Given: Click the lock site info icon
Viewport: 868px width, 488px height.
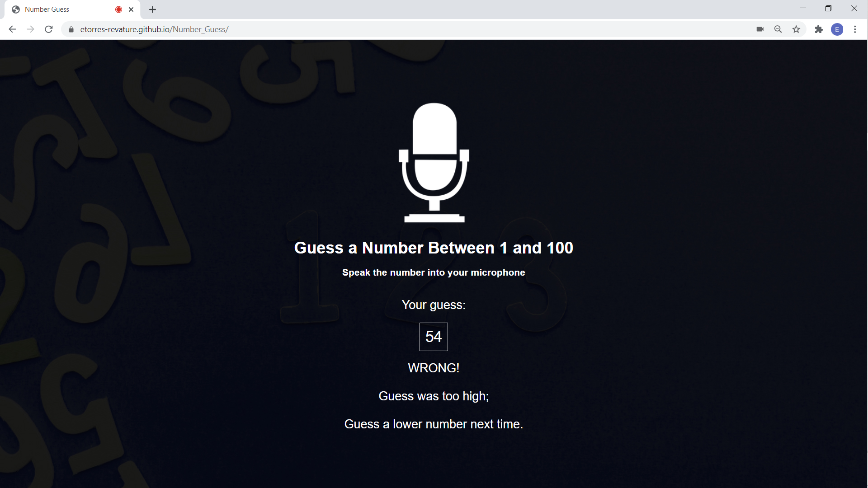Looking at the screenshot, I should pyautogui.click(x=71, y=29).
